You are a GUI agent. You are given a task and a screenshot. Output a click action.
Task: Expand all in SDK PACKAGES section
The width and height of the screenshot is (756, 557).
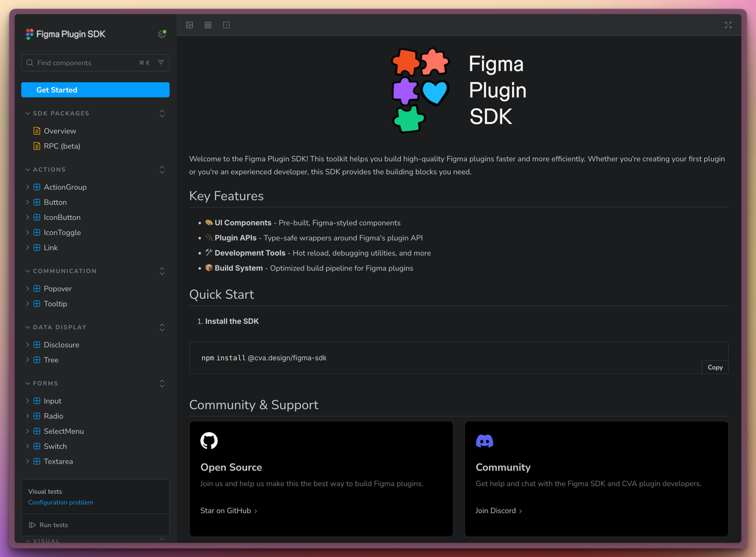tap(162, 114)
